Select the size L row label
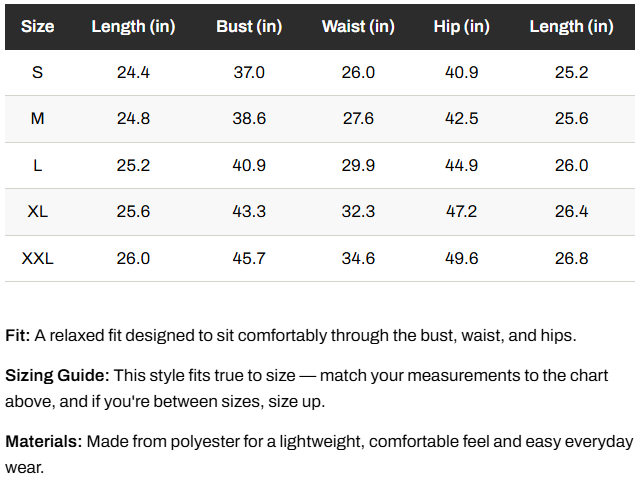Viewport: 639px width, 485px height. 37,165
